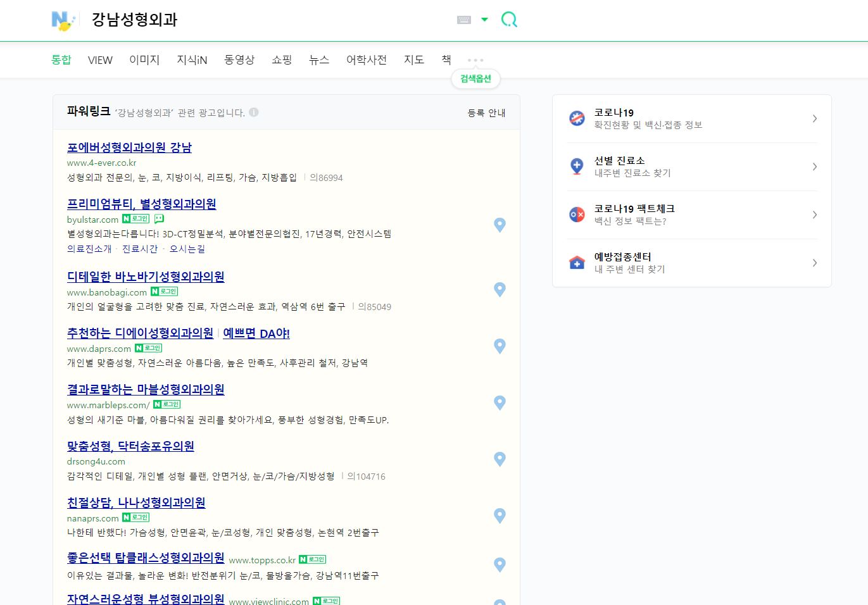This screenshot has width=868, height=605.
Task: Switch to the VIEW tab
Action: point(100,60)
